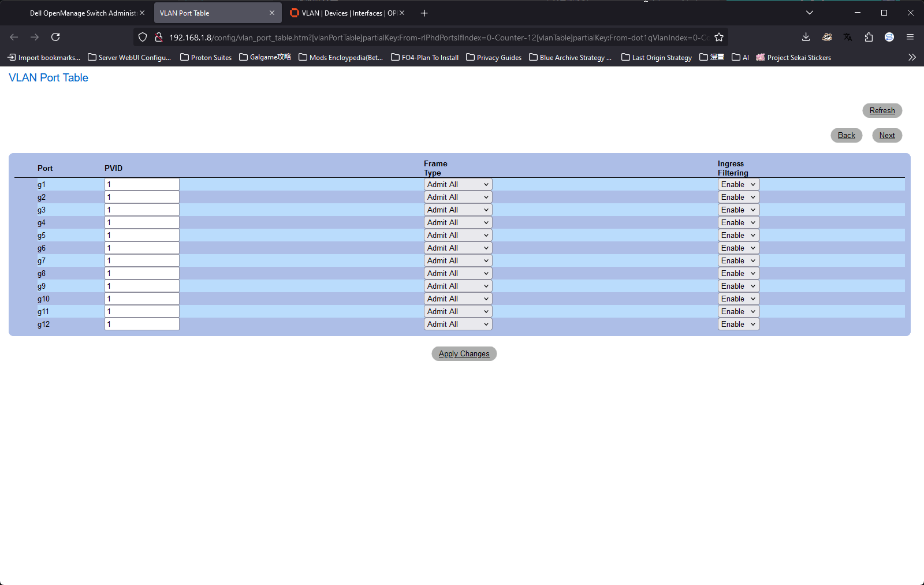Switch to the VLAN Port Table tab
Screen dimensions: 924x585
218,13
